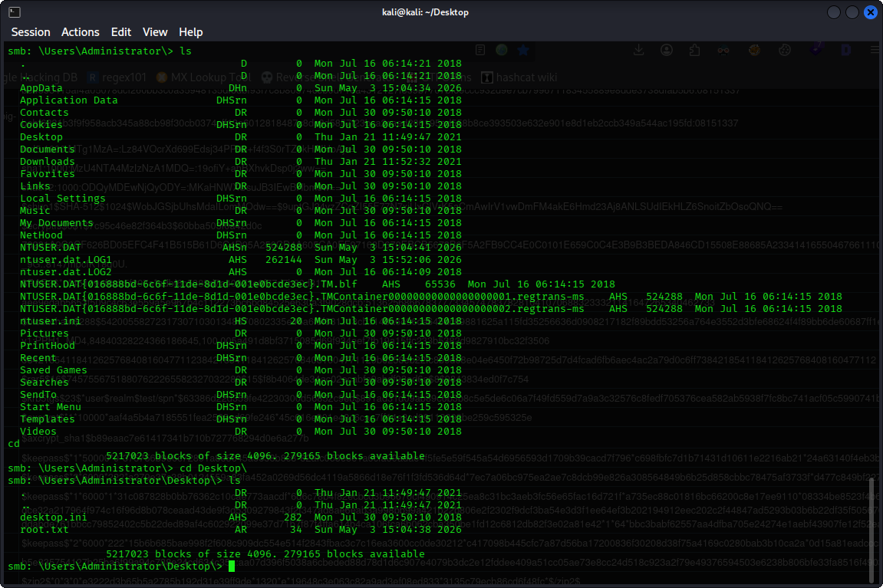Select the 'Music' folder name
883x588 pixels.
[35, 211]
